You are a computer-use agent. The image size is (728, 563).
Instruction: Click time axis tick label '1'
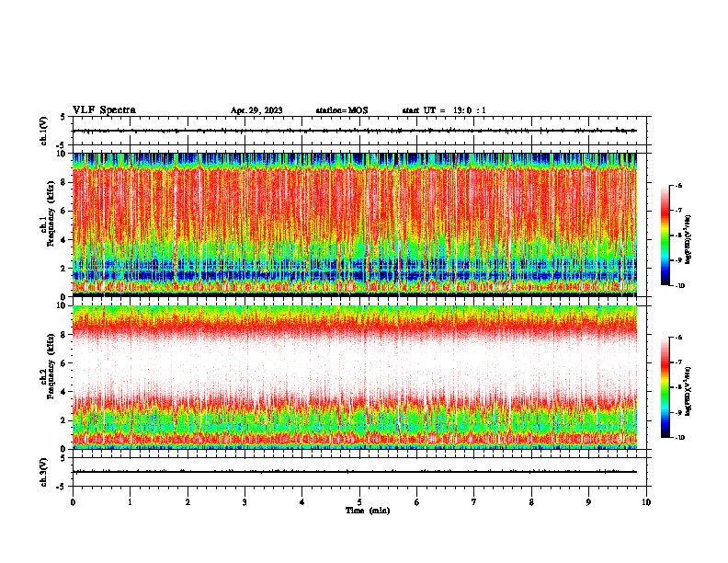pyautogui.click(x=130, y=502)
